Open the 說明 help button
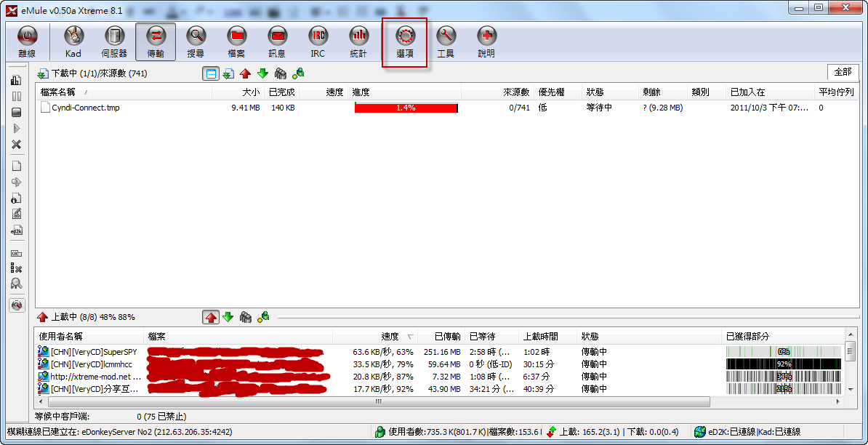 click(x=486, y=42)
